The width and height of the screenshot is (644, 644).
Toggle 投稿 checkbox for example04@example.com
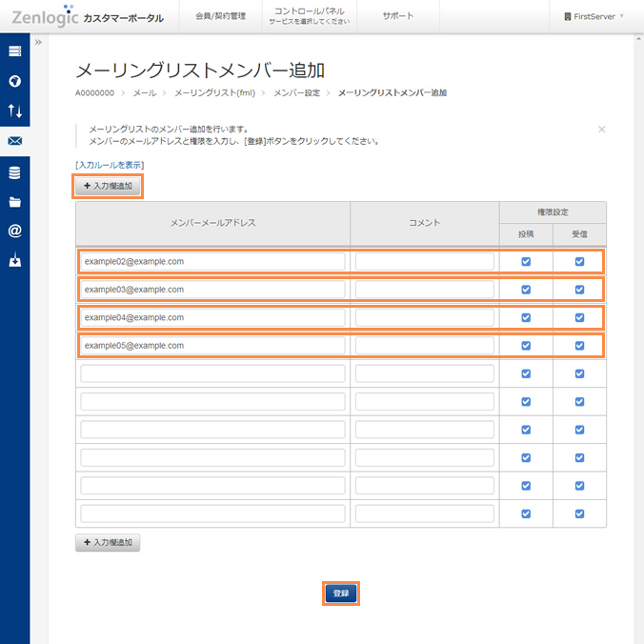[x=526, y=317]
